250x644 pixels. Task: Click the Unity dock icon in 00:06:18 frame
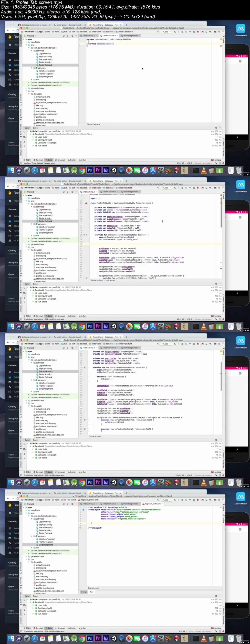tap(114, 327)
